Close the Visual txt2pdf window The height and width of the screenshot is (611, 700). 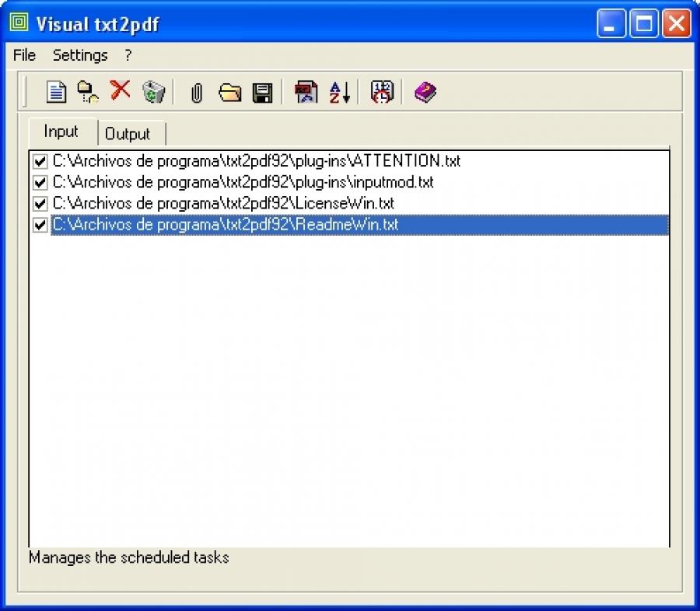point(677,23)
